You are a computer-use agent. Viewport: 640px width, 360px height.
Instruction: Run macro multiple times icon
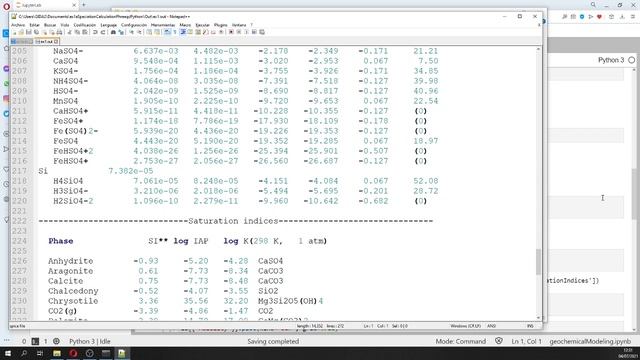[x=254, y=32]
